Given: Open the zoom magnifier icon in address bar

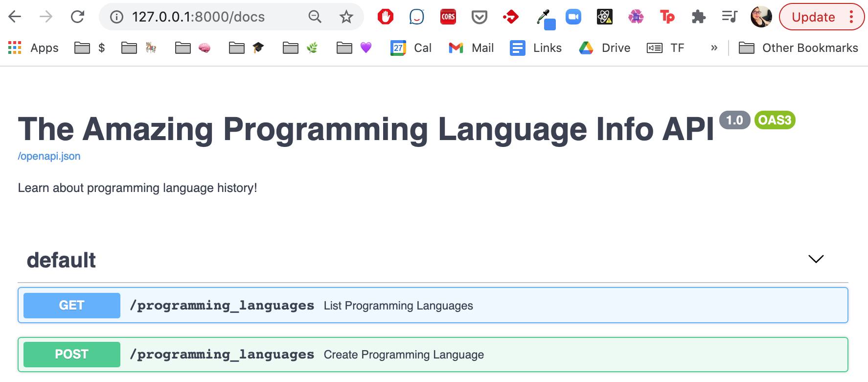Looking at the screenshot, I should click(315, 17).
